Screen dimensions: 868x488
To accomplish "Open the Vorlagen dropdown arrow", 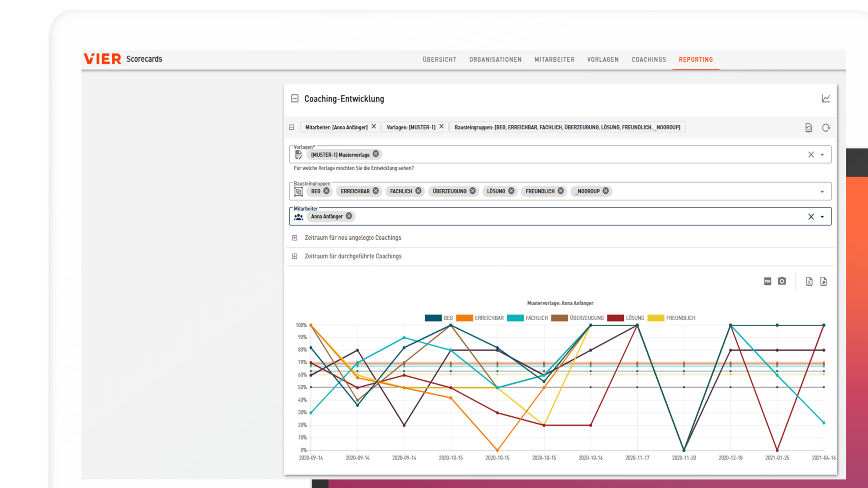I will pyautogui.click(x=822, y=155).
